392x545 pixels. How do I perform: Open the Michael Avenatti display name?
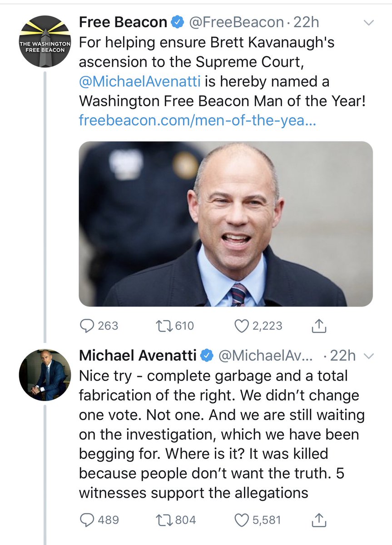[x=138, y=356]
